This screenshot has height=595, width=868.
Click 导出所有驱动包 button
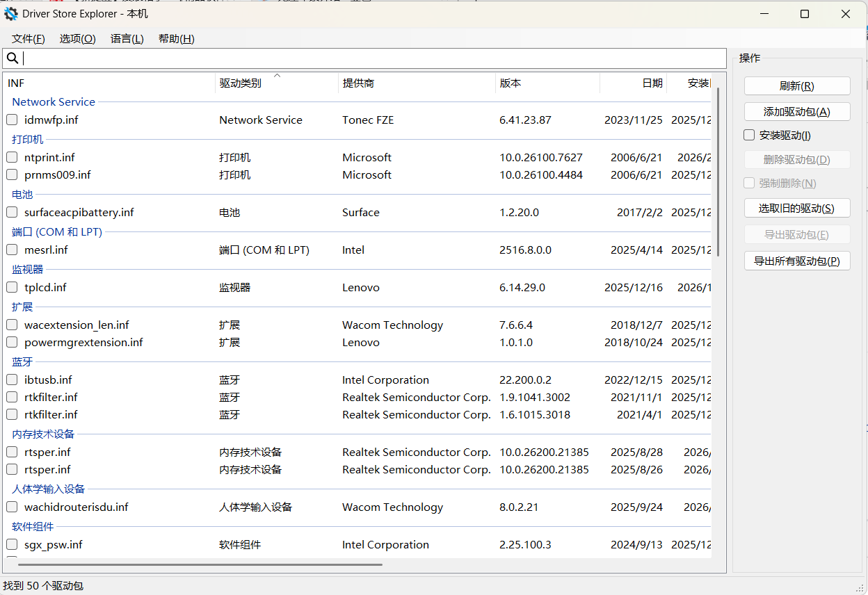click(796, 261)
